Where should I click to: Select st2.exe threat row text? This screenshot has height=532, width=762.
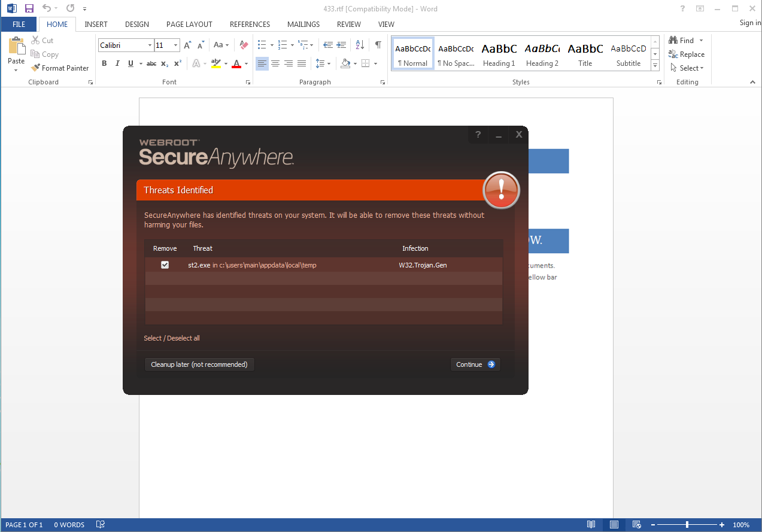pos(252,265)
